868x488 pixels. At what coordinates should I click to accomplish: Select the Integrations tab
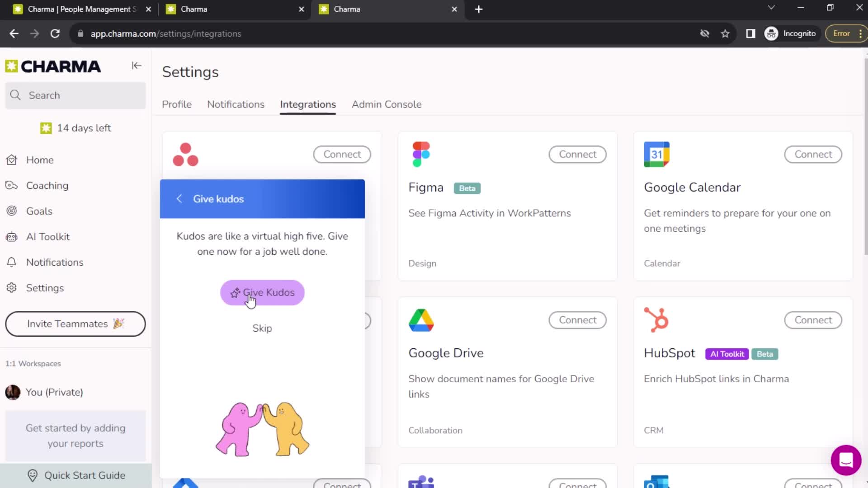point(307,104)
